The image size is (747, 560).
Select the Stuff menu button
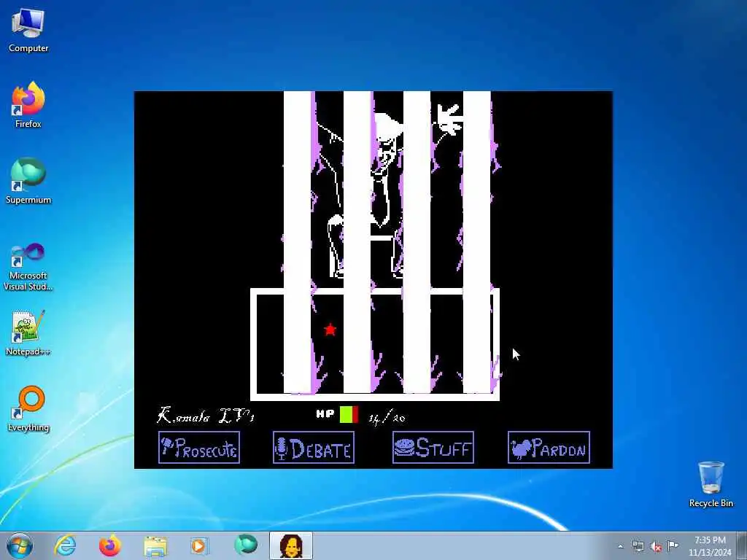(x=433, y=447)
